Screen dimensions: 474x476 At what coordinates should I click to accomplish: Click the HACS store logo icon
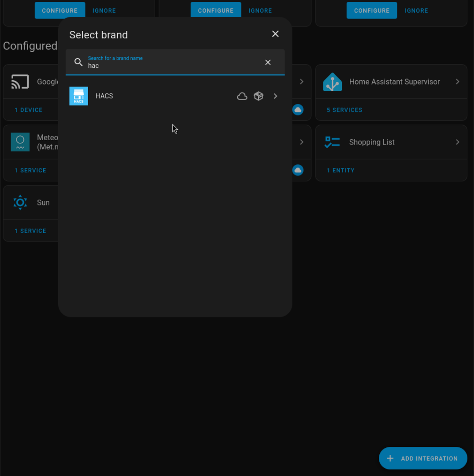[x=79, y=96]
